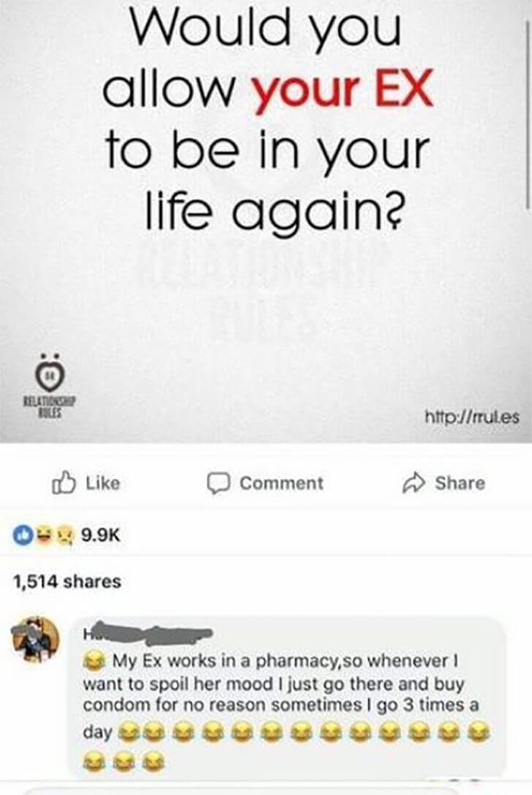Screen dimensions: 532x795
Task: Tap the Share text label
Action: [x=460, y=483]
